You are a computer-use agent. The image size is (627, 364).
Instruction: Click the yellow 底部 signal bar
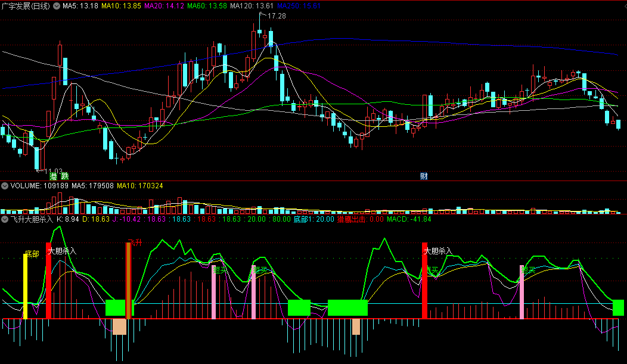click(25, 286)
